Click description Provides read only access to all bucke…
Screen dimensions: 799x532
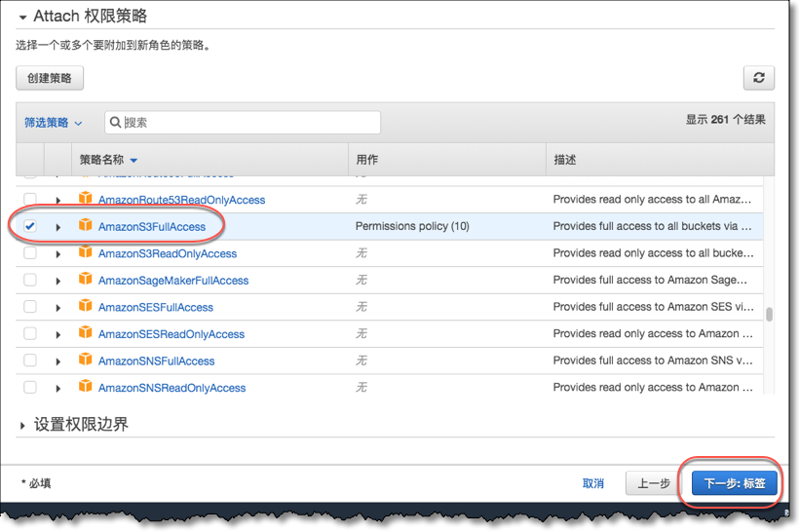(653, 252)
